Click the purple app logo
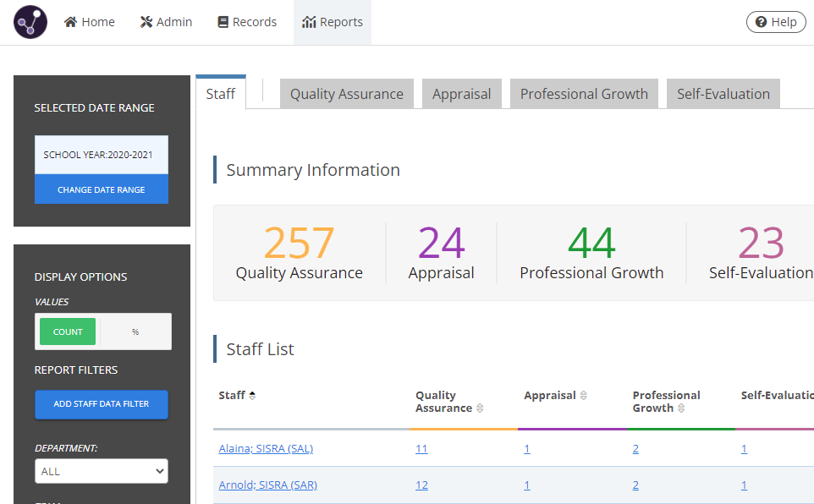 29,21
